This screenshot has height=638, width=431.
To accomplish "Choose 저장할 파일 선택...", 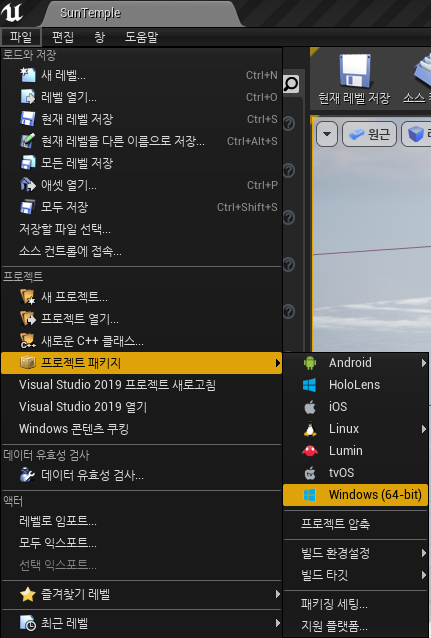I will [141, 229].
